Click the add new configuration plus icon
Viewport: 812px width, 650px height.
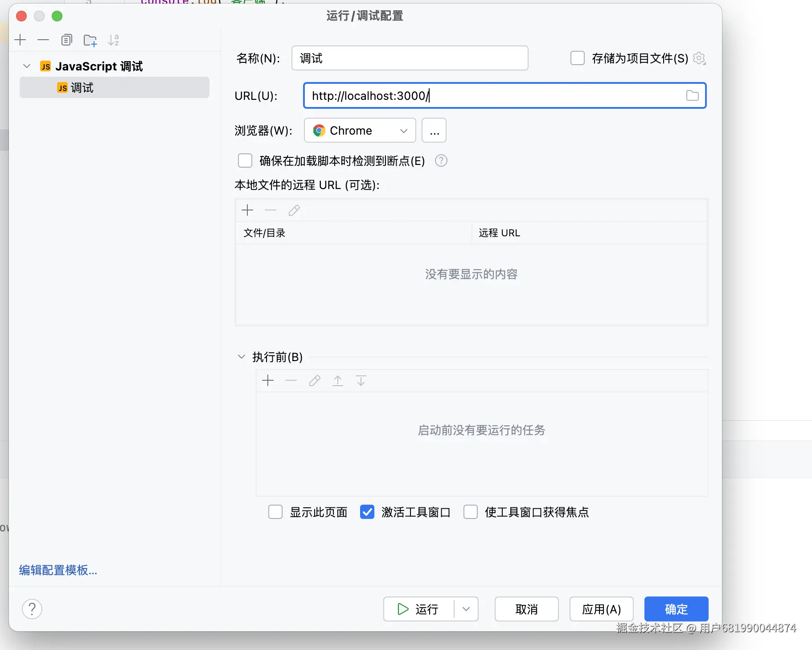point(21,40)
